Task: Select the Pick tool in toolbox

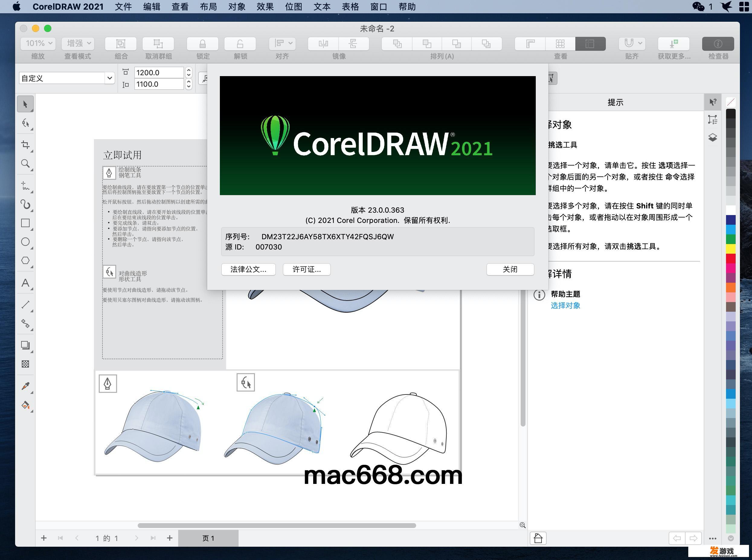Action: click(25, 104)
